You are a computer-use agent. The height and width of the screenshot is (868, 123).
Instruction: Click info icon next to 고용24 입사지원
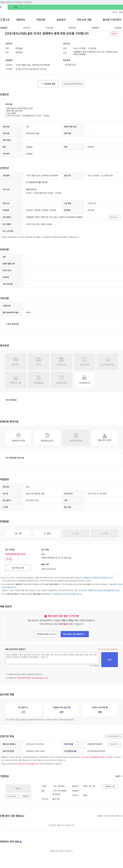point(107,708)
